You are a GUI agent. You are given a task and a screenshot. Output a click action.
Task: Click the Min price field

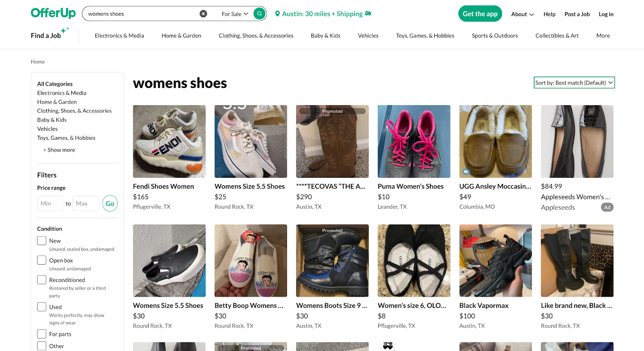click(51, 204)
